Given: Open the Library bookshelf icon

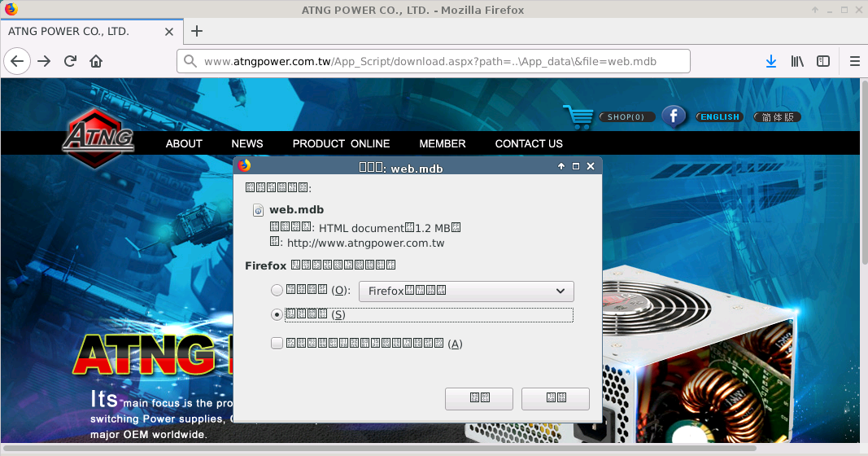Looking at the screenshot, I should (x=797, y=61).
